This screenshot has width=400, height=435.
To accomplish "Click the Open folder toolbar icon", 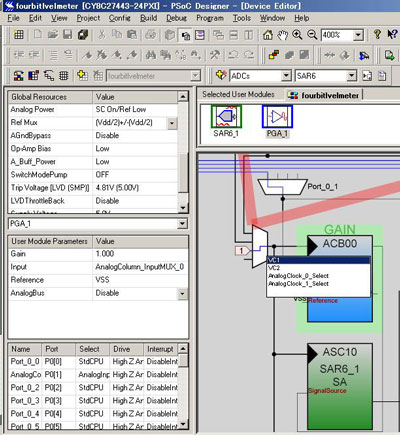I will (x=53, y=35).
